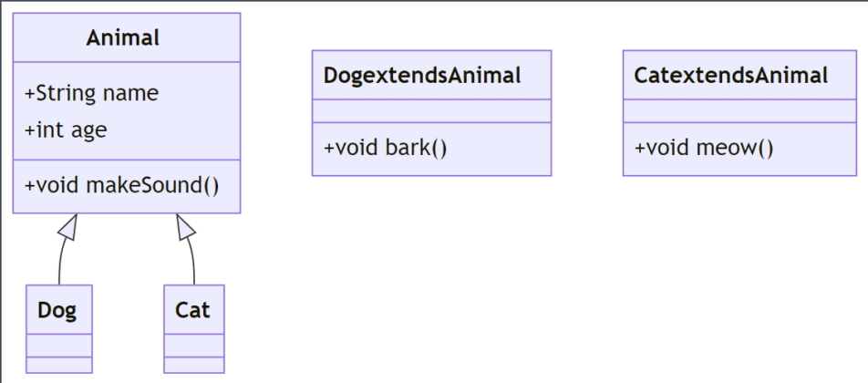
Task: Select the +void meow() method
Action: click(704, 148)
